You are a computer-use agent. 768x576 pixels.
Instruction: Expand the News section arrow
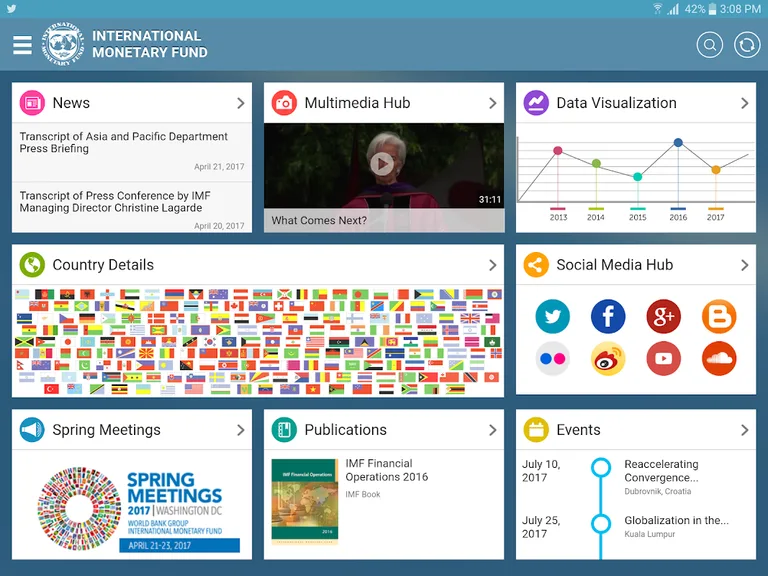(240, 103)
